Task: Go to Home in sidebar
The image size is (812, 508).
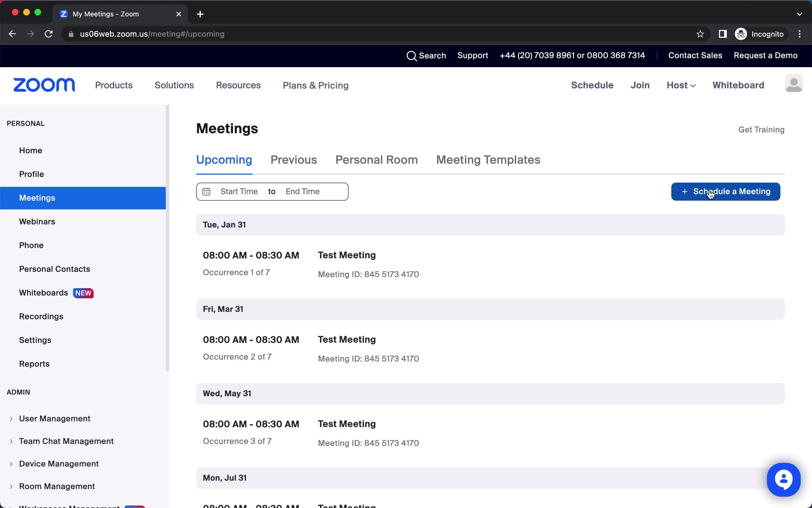Action: pos(30,150)
